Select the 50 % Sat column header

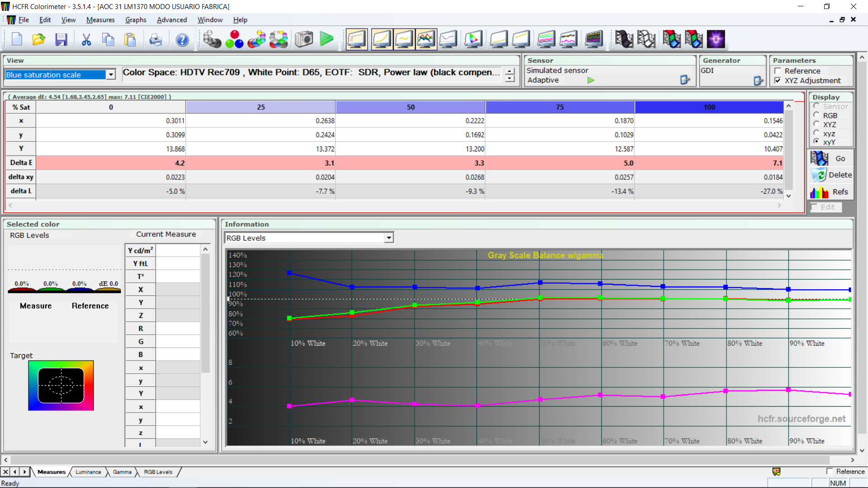tap(410, 107)
